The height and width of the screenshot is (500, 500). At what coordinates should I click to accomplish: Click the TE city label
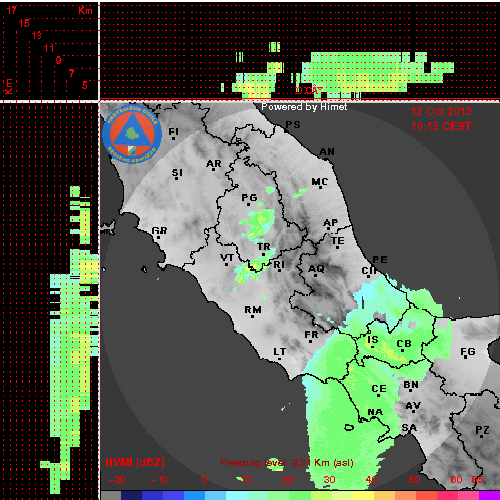pos(338,241)
